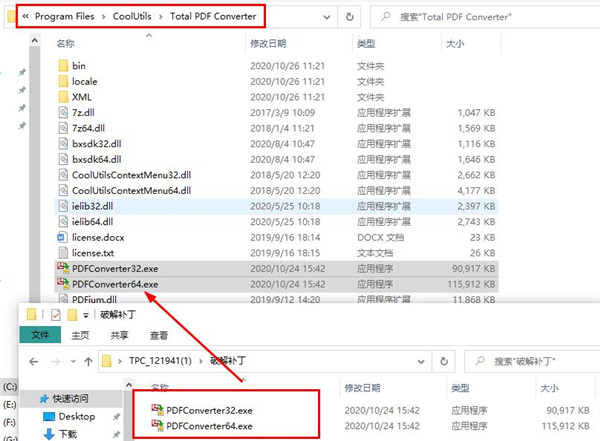This screenshot has width=600, height=441.
Task: Select the ielib64.dll file icon
Action: click(x=63, y=222)
